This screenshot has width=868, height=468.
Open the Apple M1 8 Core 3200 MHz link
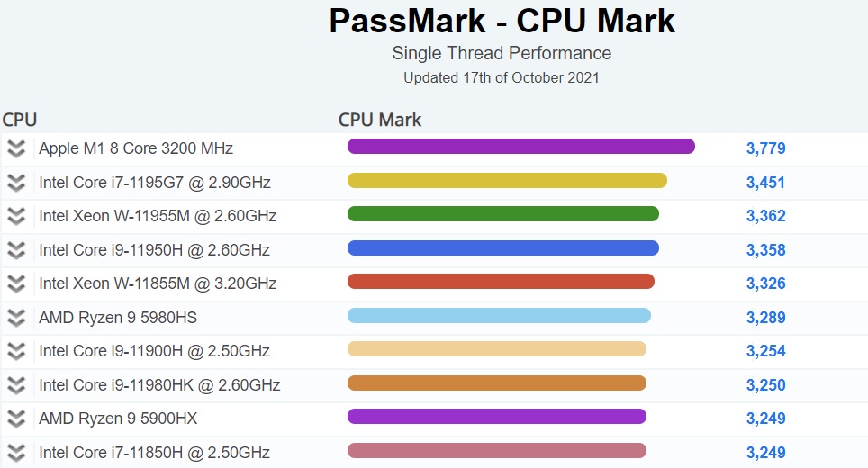pyautogui.click(x=136, y=148)
